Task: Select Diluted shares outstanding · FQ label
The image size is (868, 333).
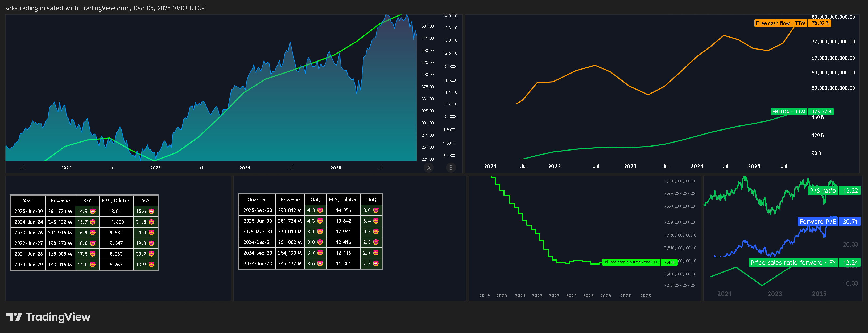Action: click(x=631, y=262)
